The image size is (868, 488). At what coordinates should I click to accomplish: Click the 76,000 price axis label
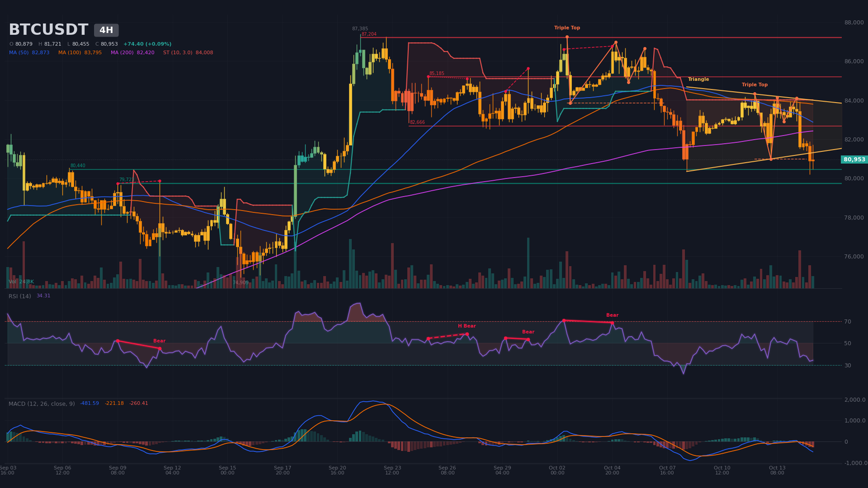click(x=854, y=257)
